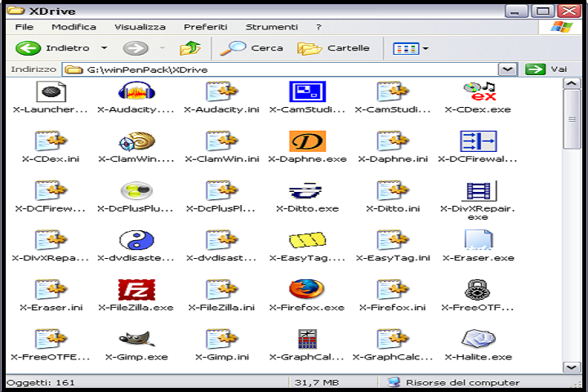Image resolution: width=588 pixels, height=392 pixels.
Task: Click the X-Ditto.exe icon
Action: (306, 191)
